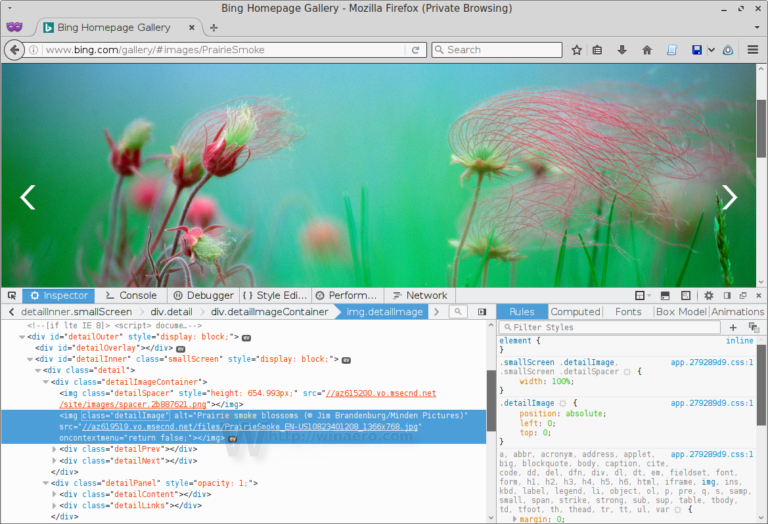The height and width of the screenshot is (524, 768).
Task: Switch to the Box Model tab
Action: [x=681, y=311]
